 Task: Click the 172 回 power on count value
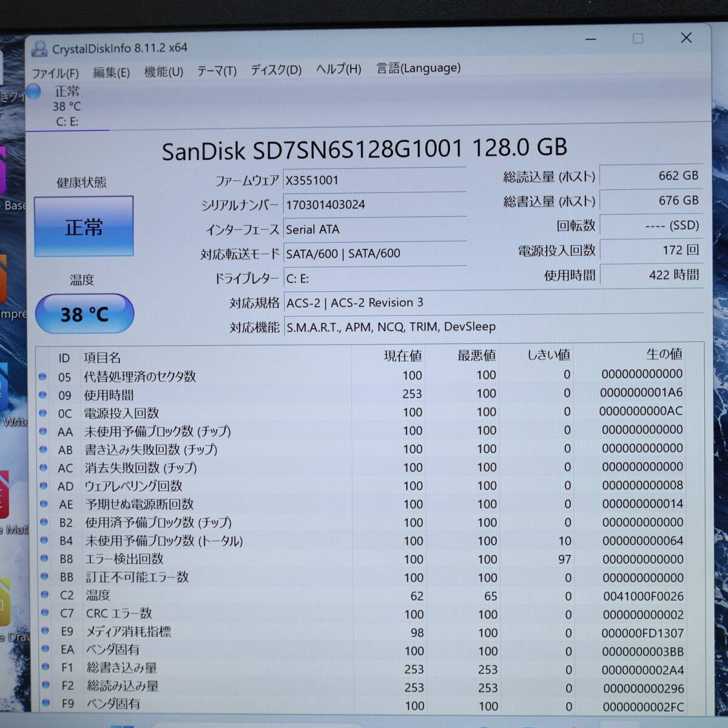651,250
